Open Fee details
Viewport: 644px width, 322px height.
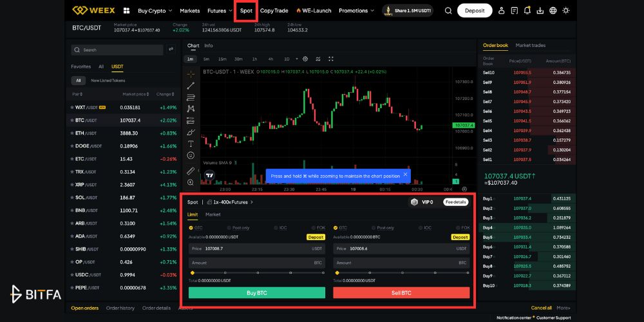(455, 202)
